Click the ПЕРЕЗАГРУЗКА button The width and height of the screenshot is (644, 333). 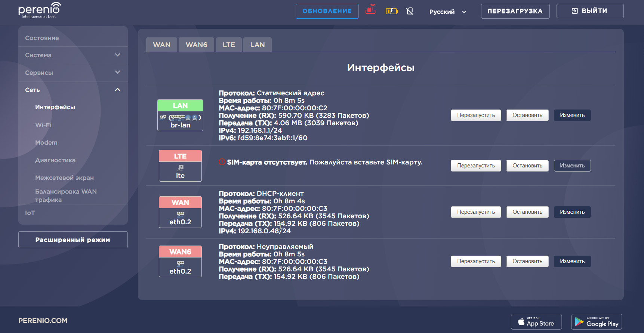(x=515, y=11)
